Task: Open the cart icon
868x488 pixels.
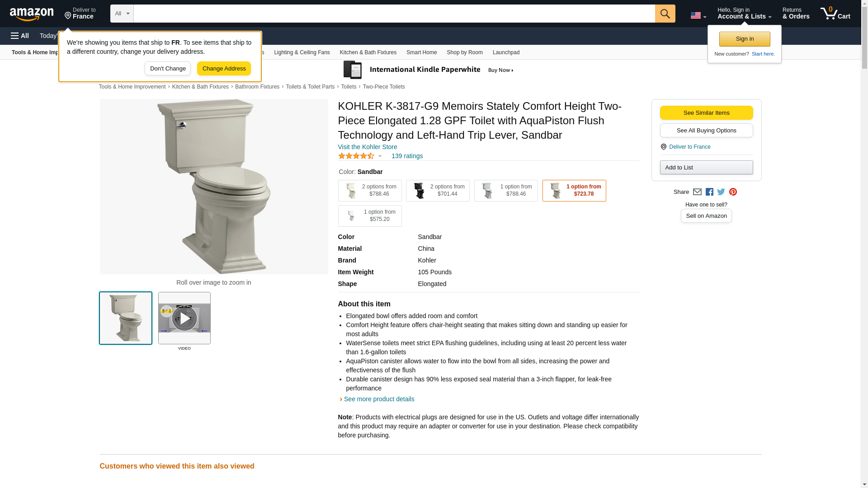Action: pyautogui.click(x=835, y=14)
